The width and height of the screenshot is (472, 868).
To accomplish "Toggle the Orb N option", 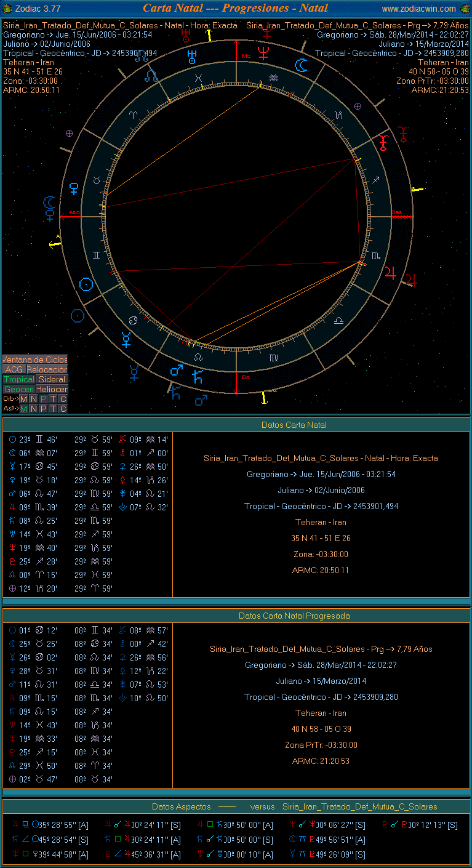I will [x=33, y=399].
